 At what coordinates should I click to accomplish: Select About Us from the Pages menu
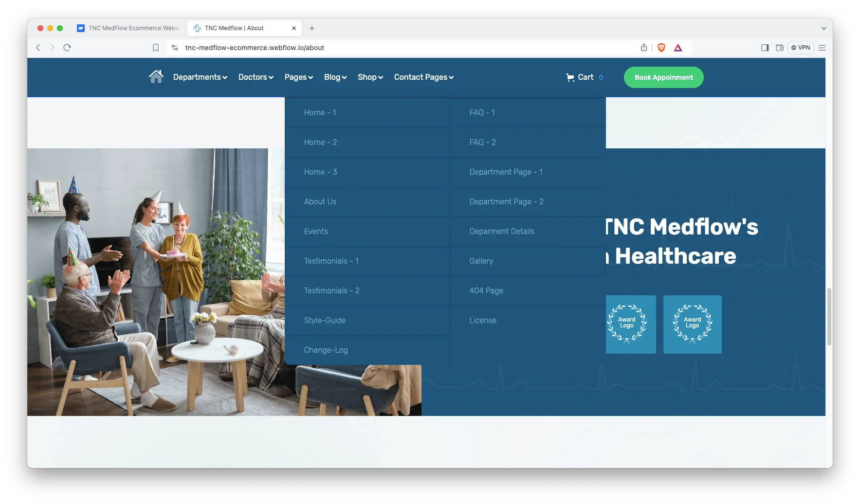click(x=320, y=202)
